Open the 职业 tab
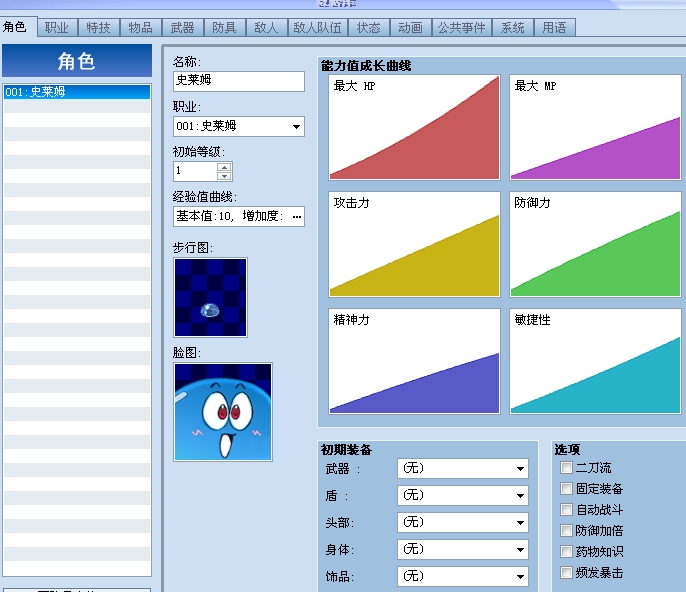The image size is (686, 592). click(57, 28)
